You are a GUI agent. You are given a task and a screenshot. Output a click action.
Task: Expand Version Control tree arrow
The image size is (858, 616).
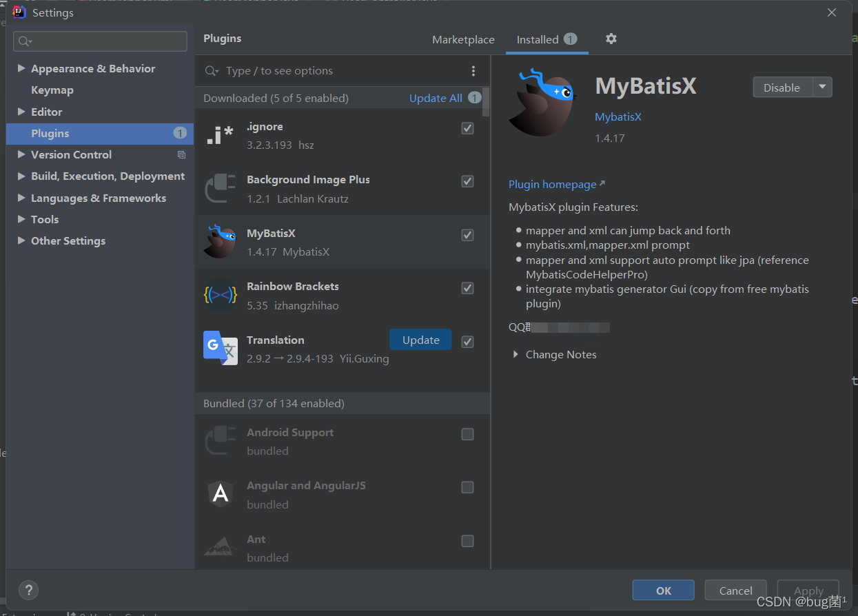[x=21, y=154]
